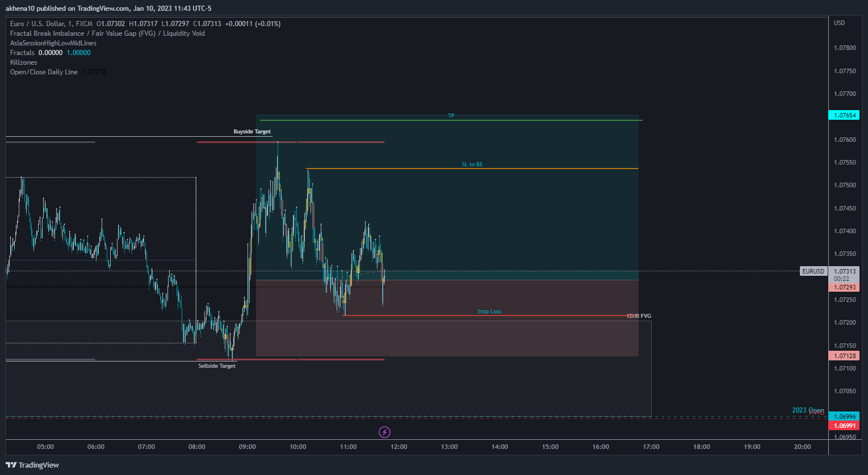Screen dimensions: 868x475
Task: Click the 09:00 time axis label
Action: click(x=248, y=447)
